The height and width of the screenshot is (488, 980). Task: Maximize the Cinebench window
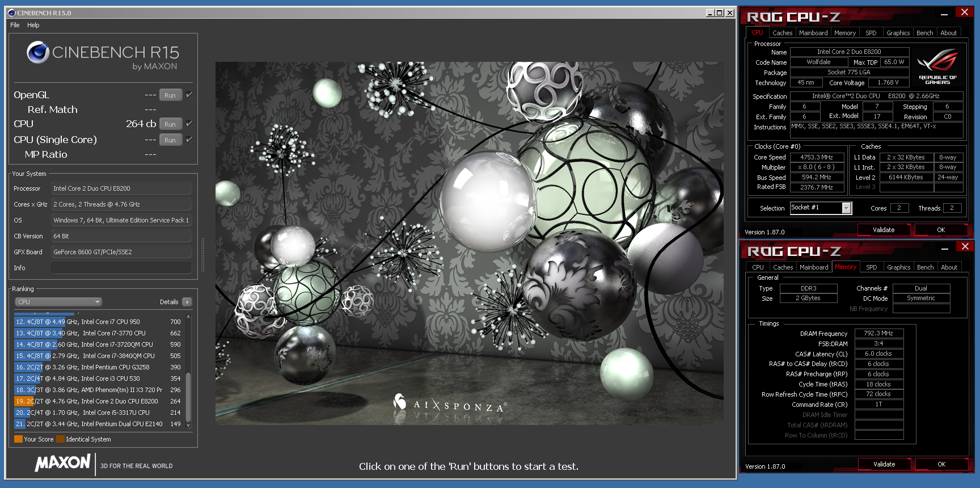coord(720,13)
